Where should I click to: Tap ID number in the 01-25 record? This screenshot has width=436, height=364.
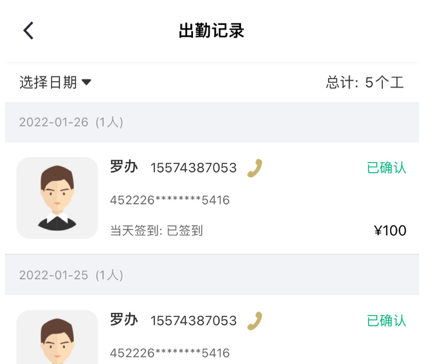click(170, 353)
